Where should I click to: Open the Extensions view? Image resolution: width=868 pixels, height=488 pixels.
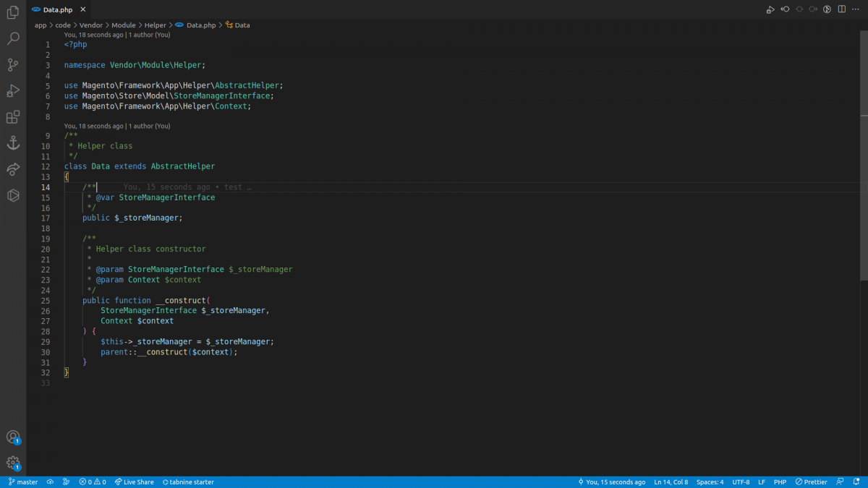coord(12,116)
